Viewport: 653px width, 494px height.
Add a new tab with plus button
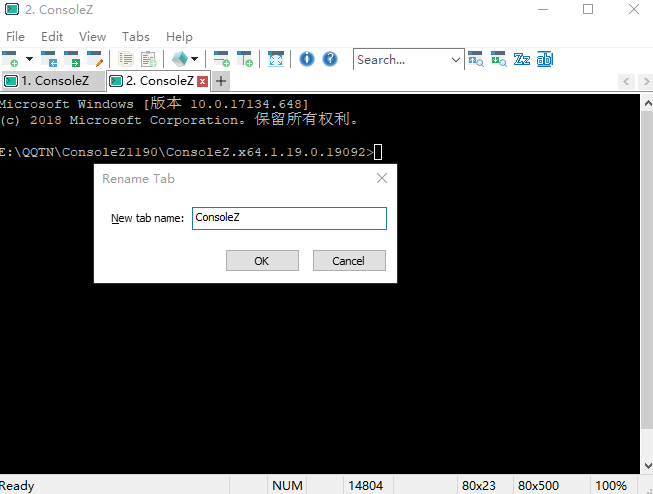pos(221,81)
